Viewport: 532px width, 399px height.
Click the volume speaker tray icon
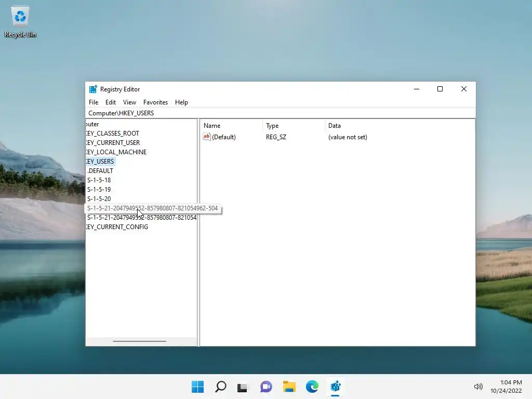(x=478, y=387)
